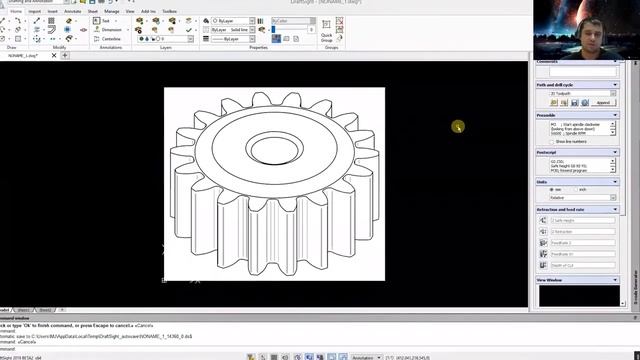Viewport: 640px width, 360px height.
Task: Switch to the Manage ribbon tab
Action: 111,11
